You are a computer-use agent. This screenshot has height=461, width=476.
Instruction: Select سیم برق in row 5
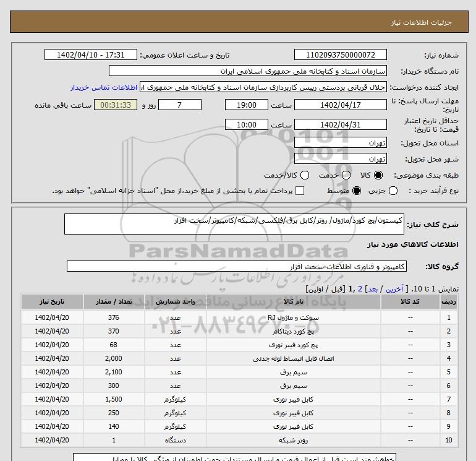293,373
